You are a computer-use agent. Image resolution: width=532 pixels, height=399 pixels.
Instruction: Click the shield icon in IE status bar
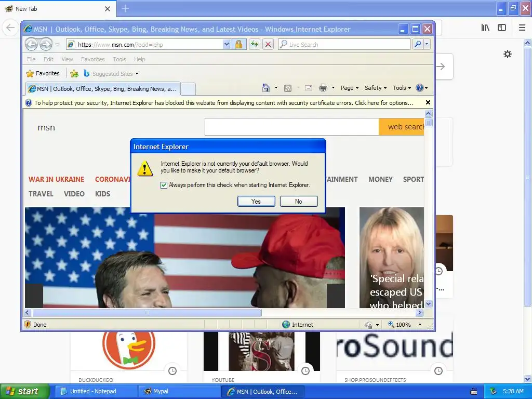pos(28,324)
